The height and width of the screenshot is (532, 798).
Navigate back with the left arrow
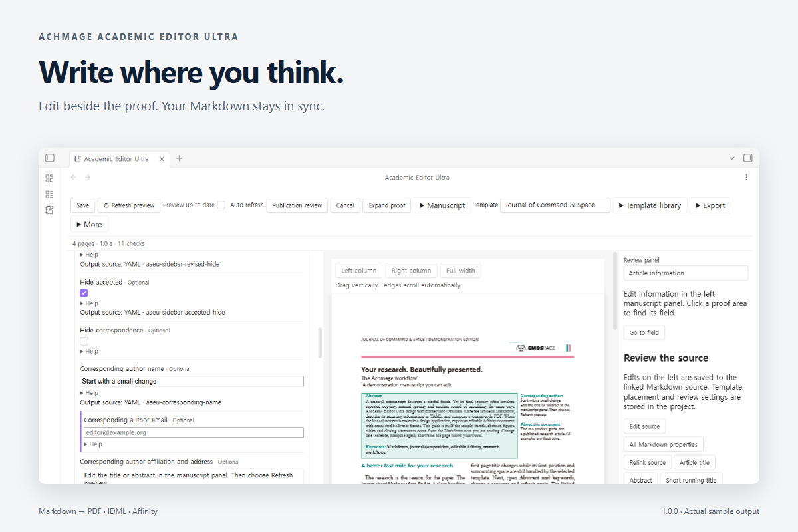point(73,177)
